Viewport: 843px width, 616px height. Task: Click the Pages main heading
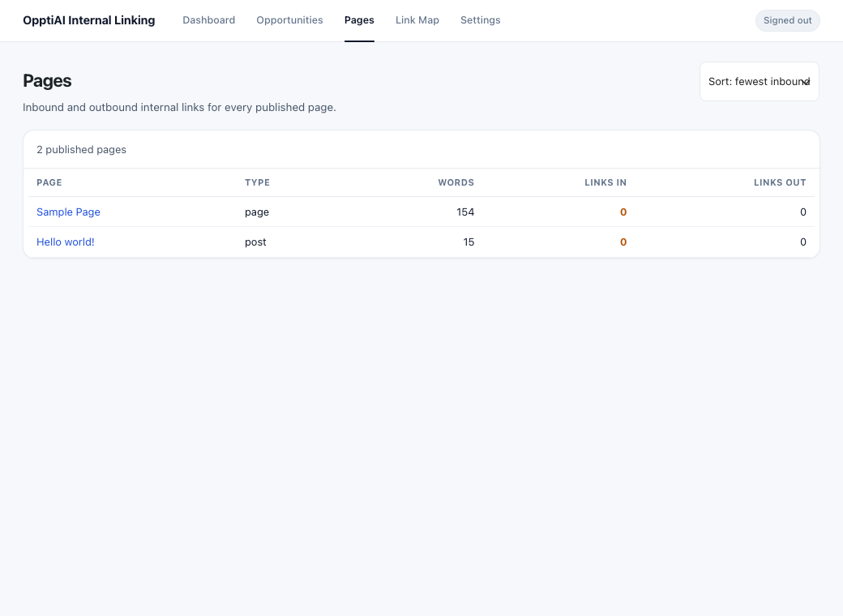click(x=47, y=80)
